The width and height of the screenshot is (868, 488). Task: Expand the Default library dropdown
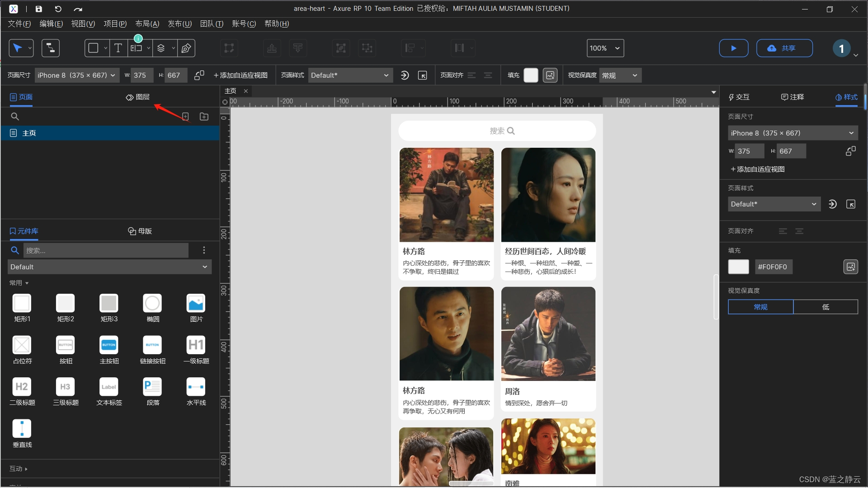click(x=109, y=267)
